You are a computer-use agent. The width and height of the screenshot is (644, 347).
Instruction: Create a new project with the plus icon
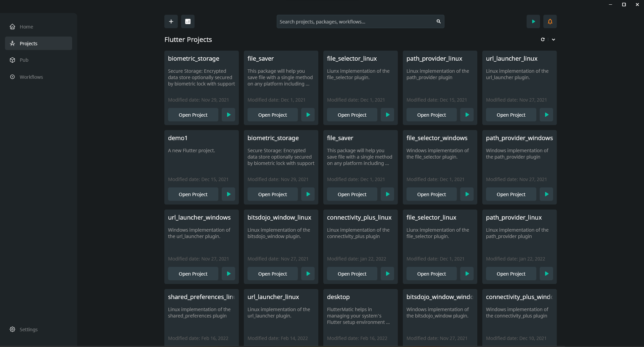tap(171, 21)
